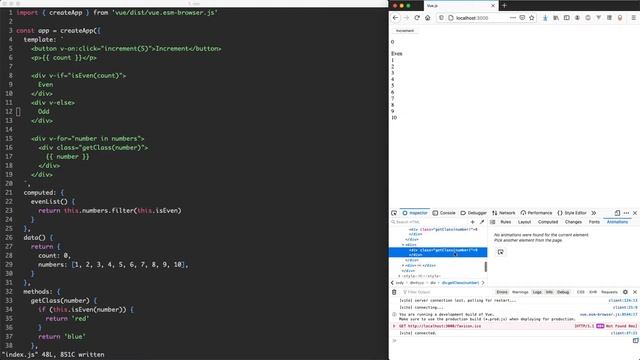Open the Rules sidebar tab

[506, 222]
